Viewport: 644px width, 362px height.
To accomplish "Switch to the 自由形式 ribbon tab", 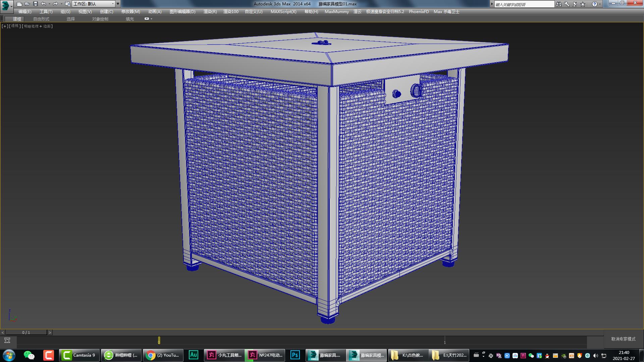I will 41,19.
